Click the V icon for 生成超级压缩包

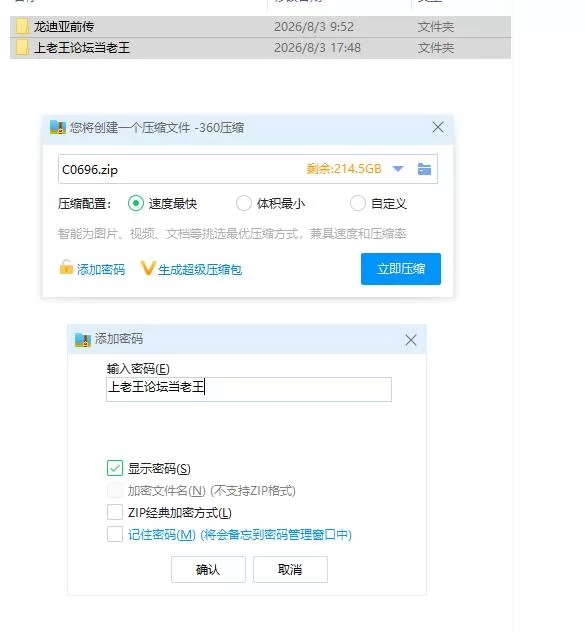point(148,268)
